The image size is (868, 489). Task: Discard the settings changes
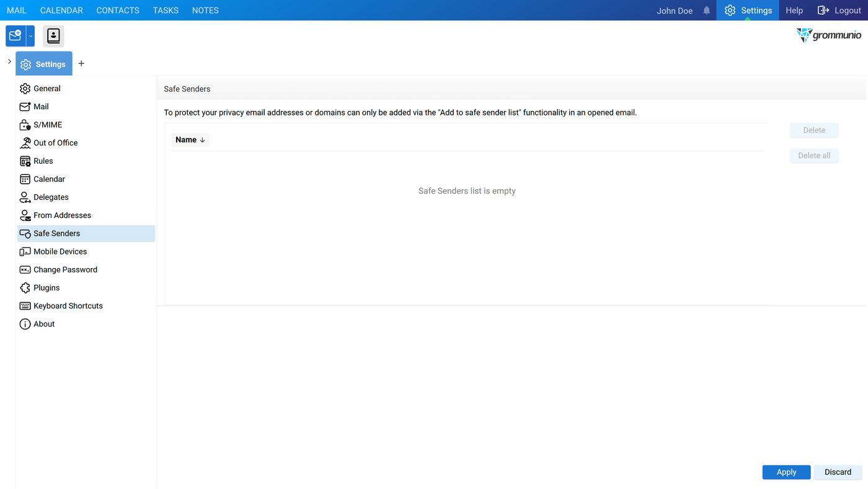[838, 472]
